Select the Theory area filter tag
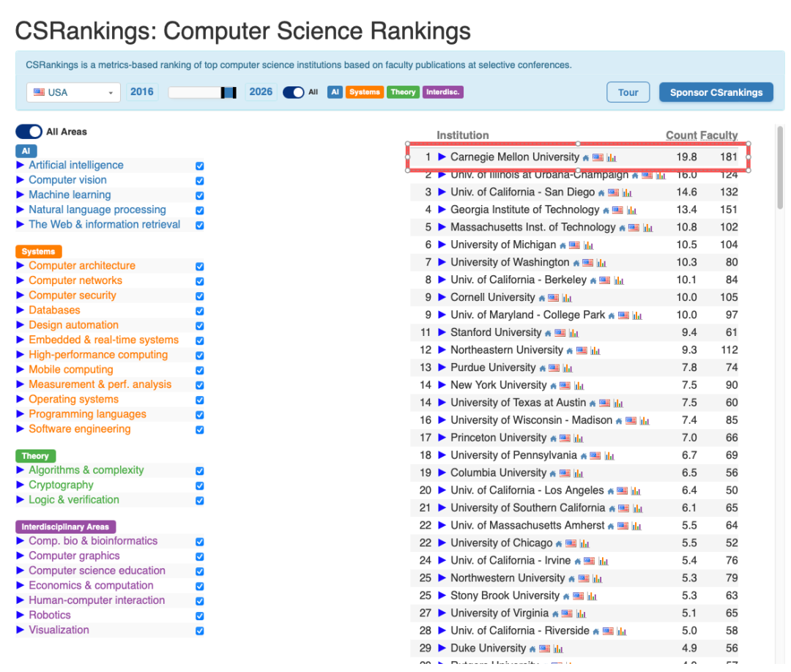Viewport: 791px width, 672px height. (403, 92)
